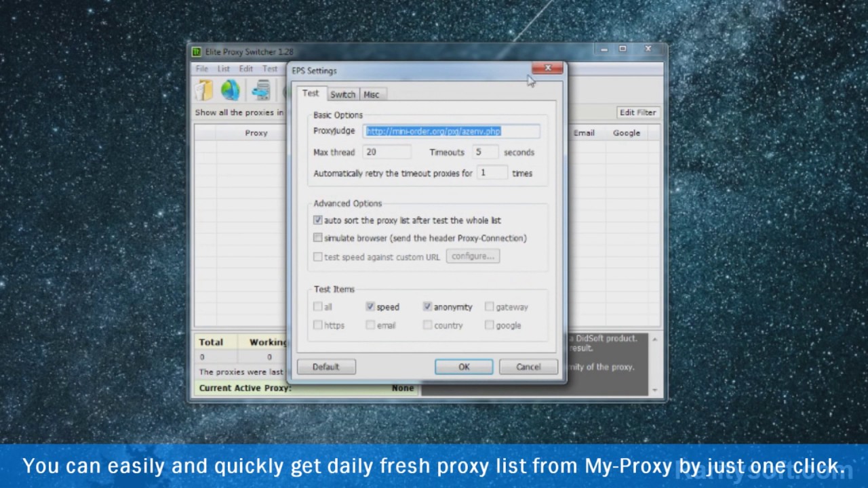Toggle auto sort the proxy list checkbox
Screen dimensions: 868x488
click(317, 220)
